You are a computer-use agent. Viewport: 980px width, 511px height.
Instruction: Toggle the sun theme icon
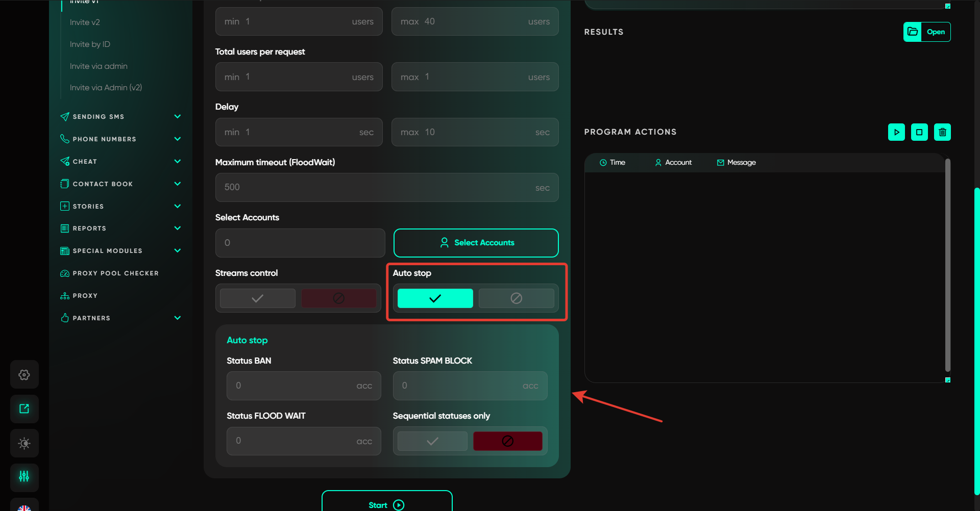(x=24, y=443)
